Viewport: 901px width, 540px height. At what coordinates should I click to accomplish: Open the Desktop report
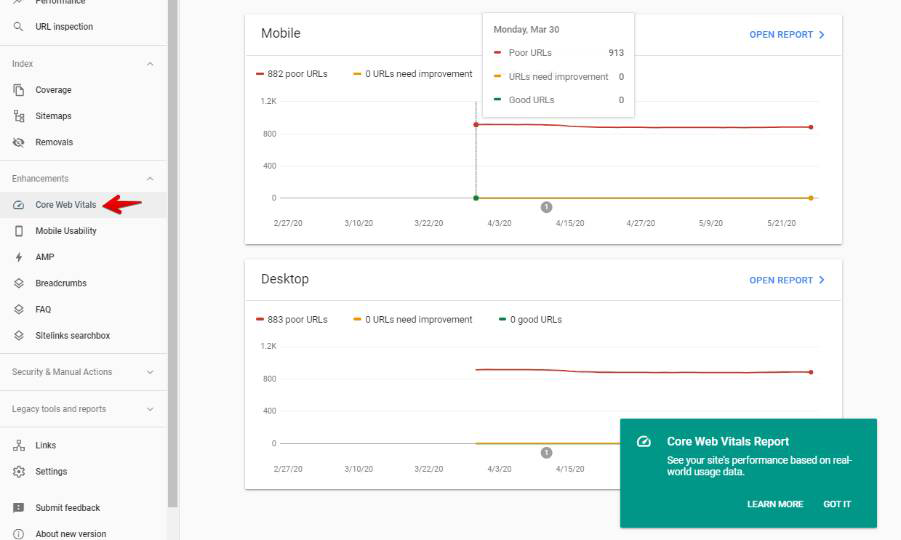[x=787, y=280]
